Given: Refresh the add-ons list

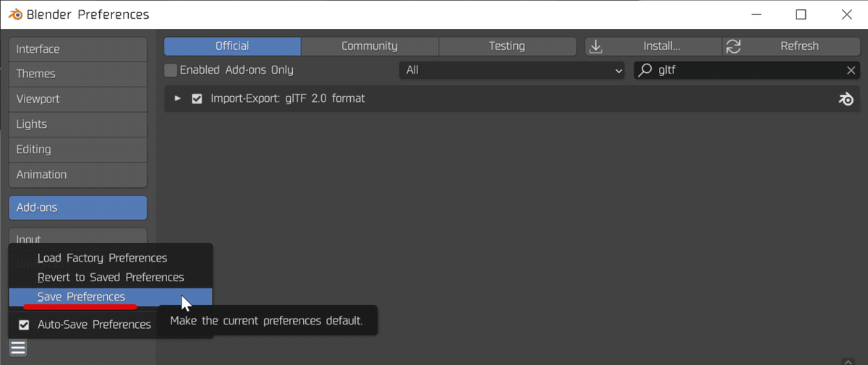Looking at the screenshot, I should click(791, 46).
